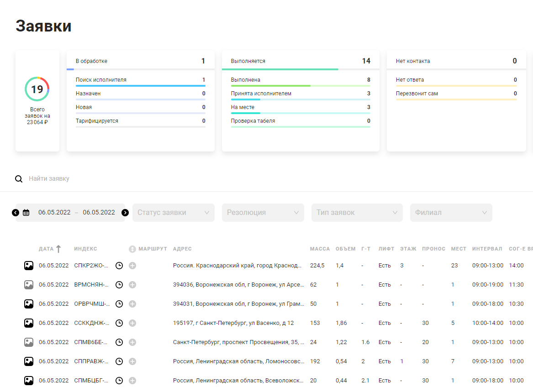
Task: Click the start date 06.05.2022 field
Action: point(54,213)
